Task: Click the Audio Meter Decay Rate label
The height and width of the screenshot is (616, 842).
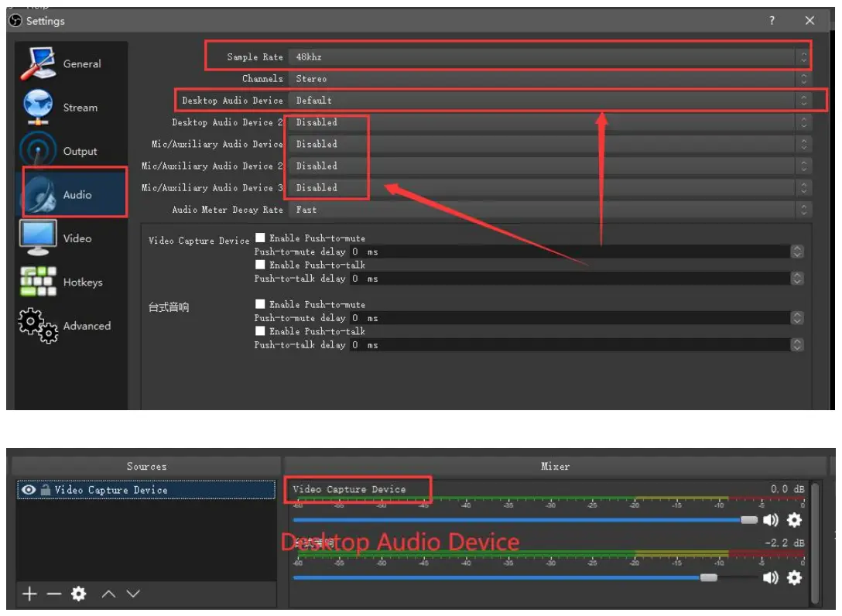Action: pyautogui.click(x=228, y=210)
